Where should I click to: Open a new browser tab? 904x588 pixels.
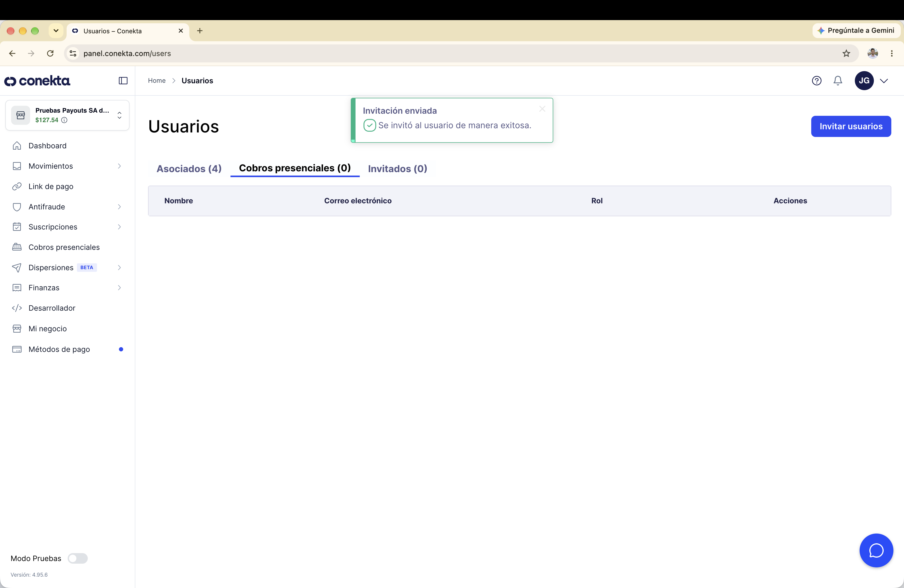(200, 31)
